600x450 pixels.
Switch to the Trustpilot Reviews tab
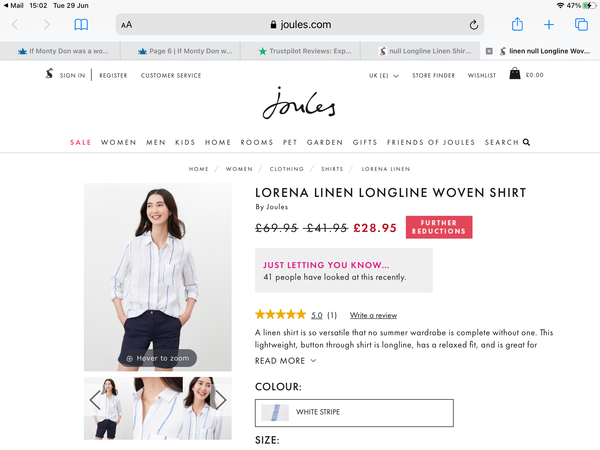pos(305,50)
